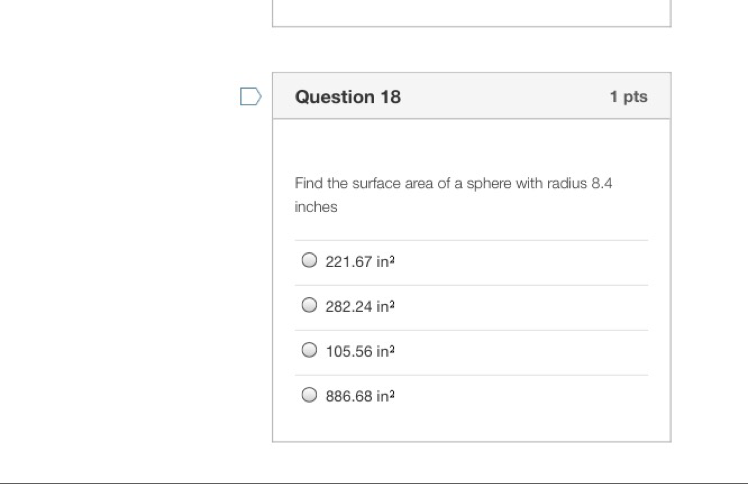
Task: Click the "105.56 in²" answer label text
Action: 360,352
